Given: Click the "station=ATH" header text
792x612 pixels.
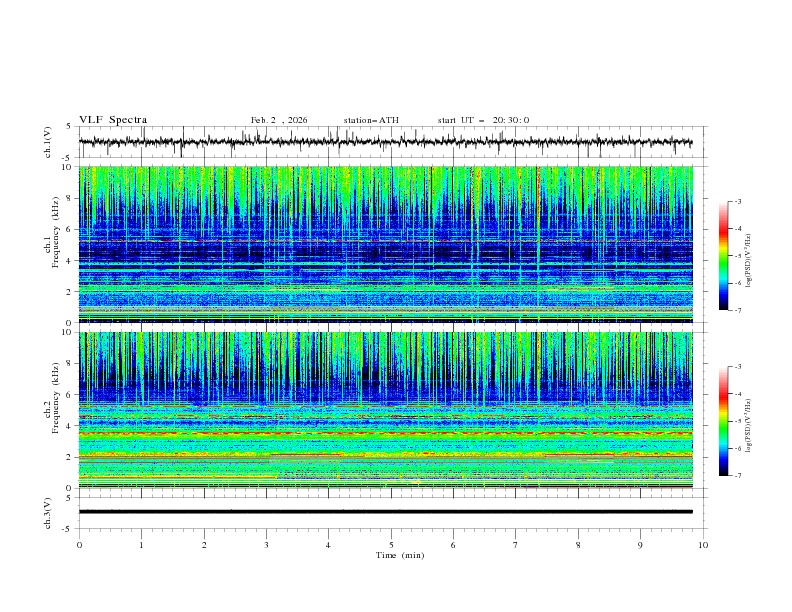Looking at the screenshot, I should coord(371,120).
